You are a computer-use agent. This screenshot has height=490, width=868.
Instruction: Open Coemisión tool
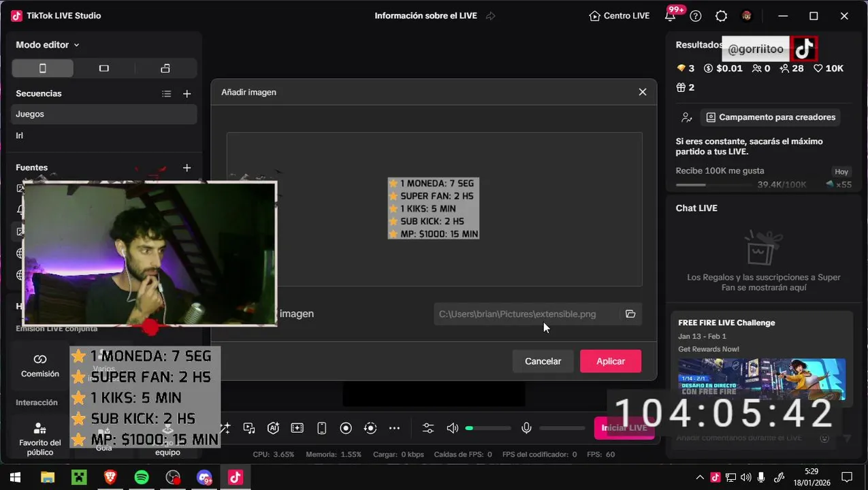40,365
